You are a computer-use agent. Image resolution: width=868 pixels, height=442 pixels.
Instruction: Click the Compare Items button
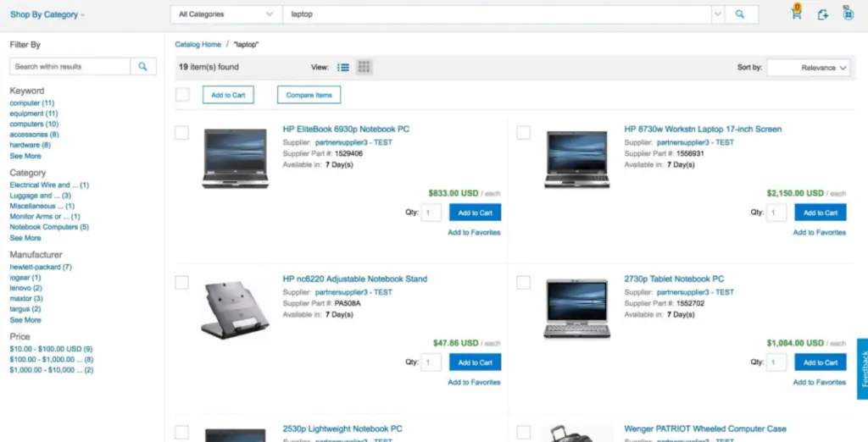(309, 95)
